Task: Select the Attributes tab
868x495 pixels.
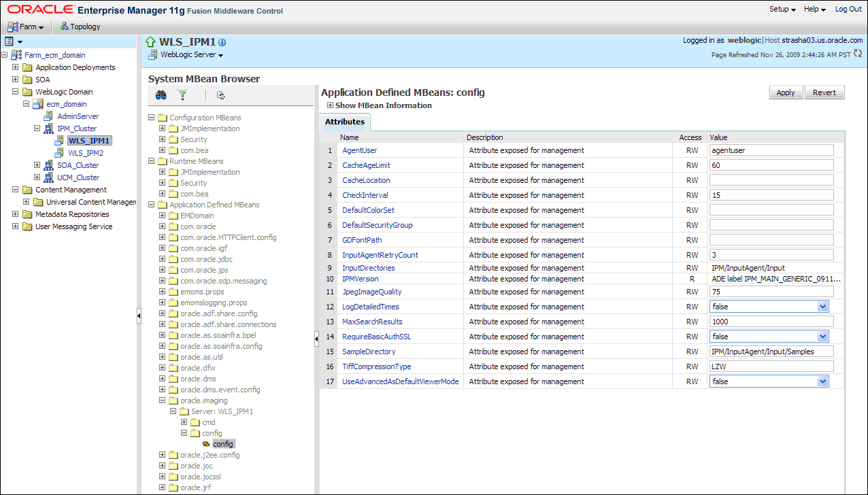Action: click(345, 122)
